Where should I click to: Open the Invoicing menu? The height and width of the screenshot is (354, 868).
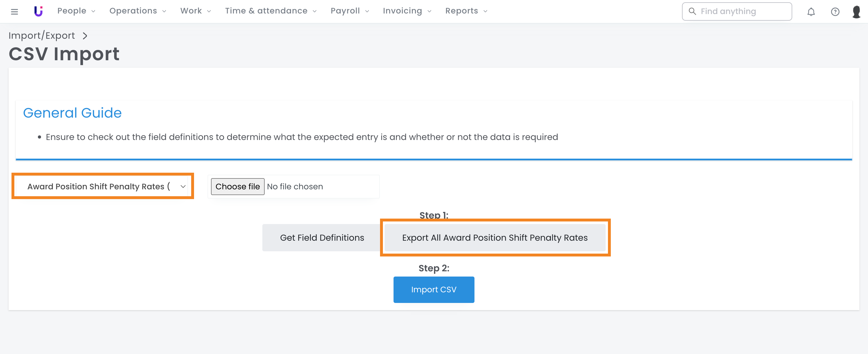coord(407,11)
